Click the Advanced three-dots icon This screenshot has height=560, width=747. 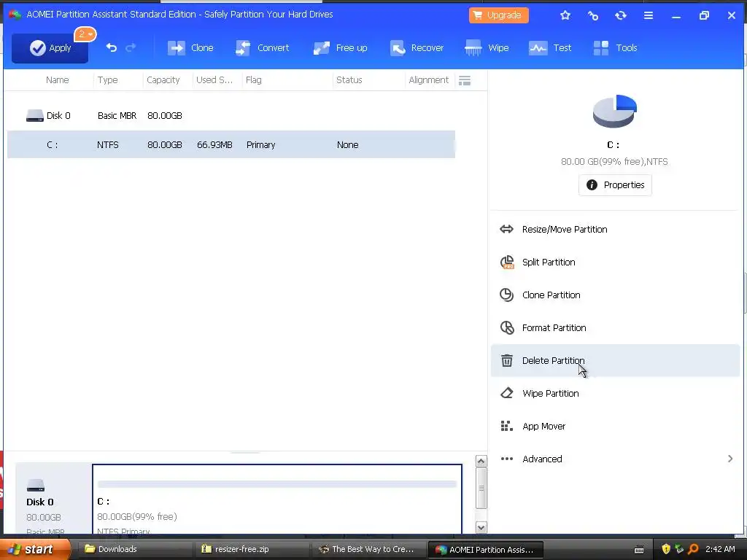(507, 459)
